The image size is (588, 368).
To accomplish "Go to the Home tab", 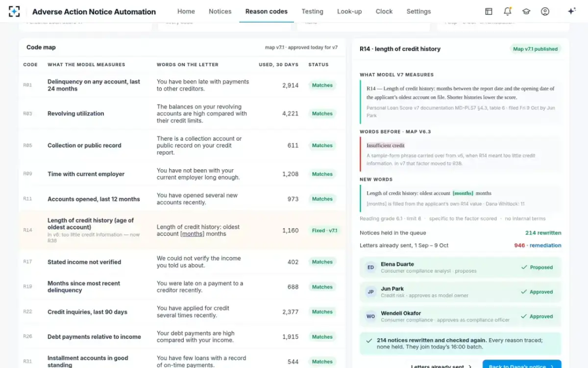I will (x=186, y=11).
